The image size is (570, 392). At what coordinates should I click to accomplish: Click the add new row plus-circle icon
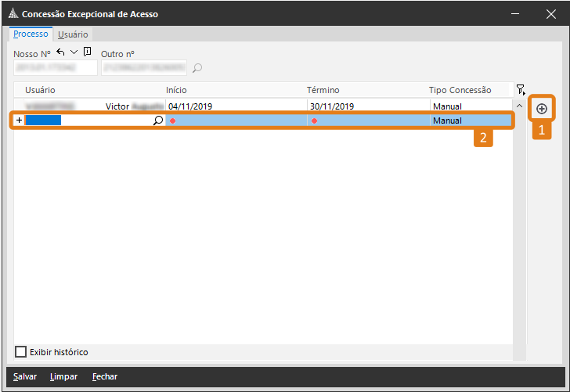point(541,108)
